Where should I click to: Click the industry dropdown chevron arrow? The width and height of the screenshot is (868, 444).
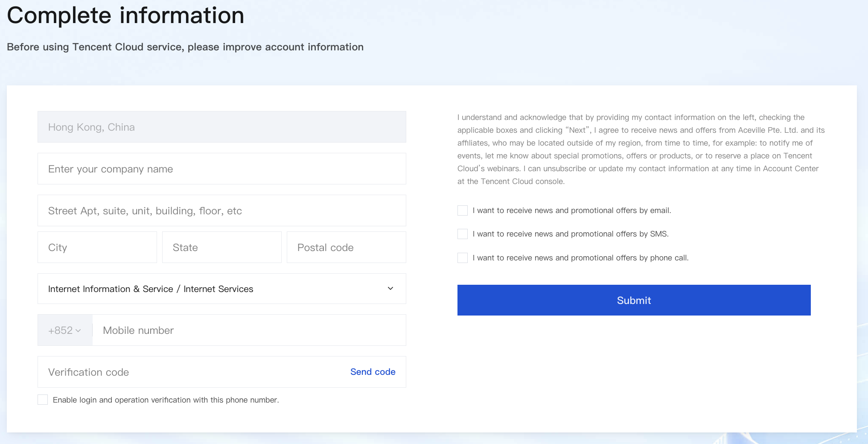click(x=390, y=289)
